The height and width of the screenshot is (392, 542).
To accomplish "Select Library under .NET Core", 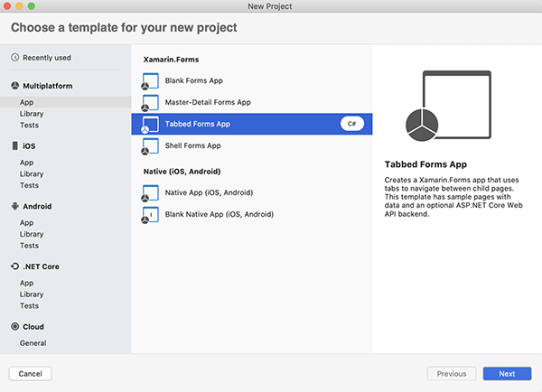I will [x=32, y=294].
